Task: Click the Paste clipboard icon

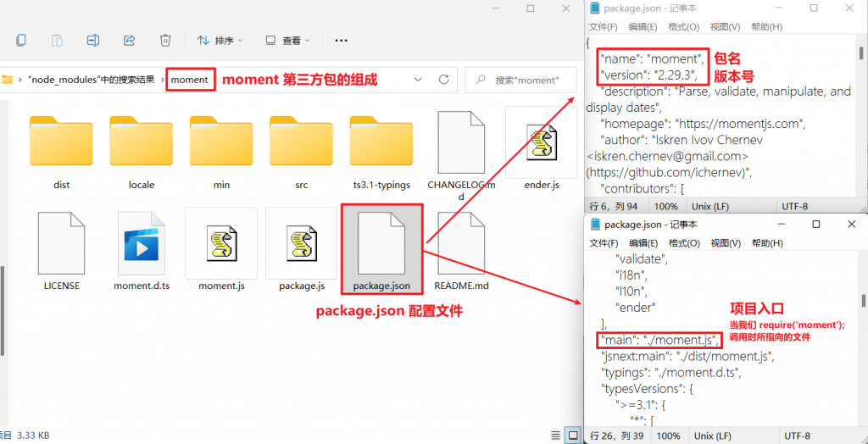Action: point(57,40)
